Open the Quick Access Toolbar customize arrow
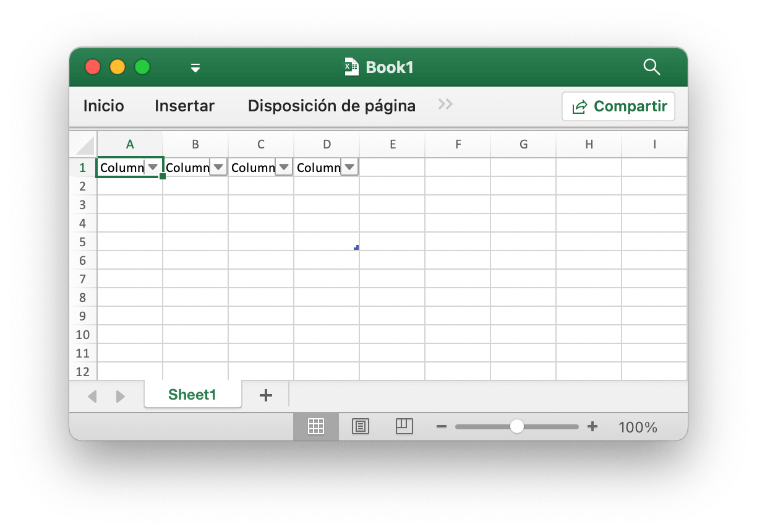 click(x=195, y=67)
